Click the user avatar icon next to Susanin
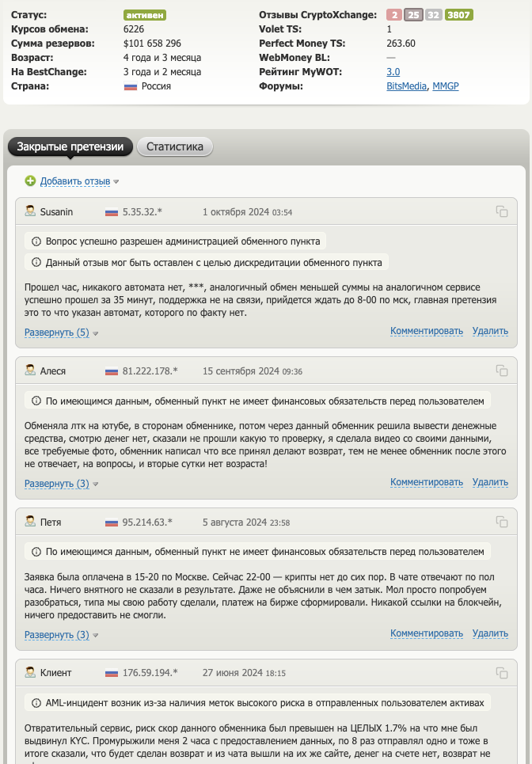 (30, 211)
